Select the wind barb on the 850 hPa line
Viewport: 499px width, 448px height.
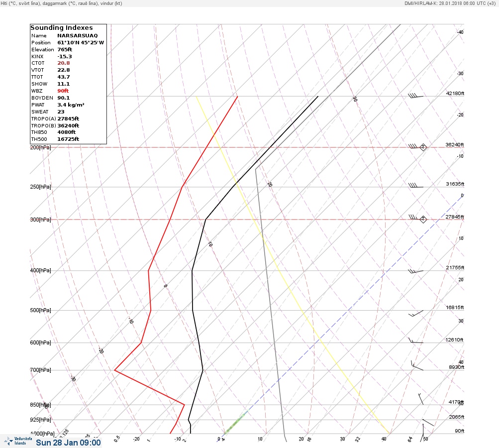coord(421,399)
